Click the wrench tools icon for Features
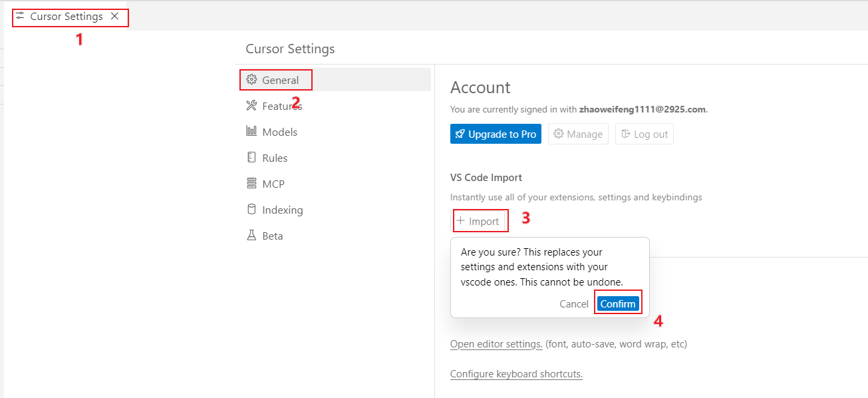The image size is (868, 398). pos(251,106)
